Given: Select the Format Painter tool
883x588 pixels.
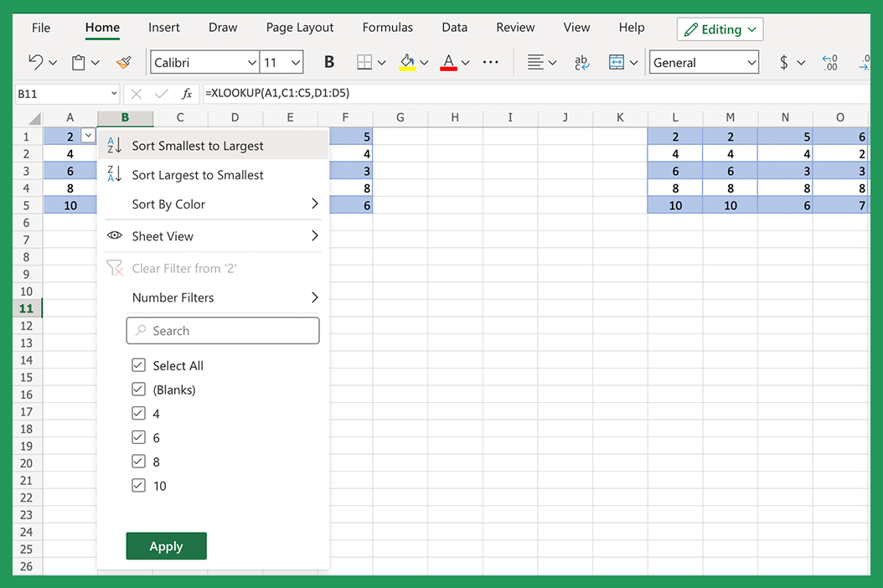Looking at the screenshot, I should [124, 62].
